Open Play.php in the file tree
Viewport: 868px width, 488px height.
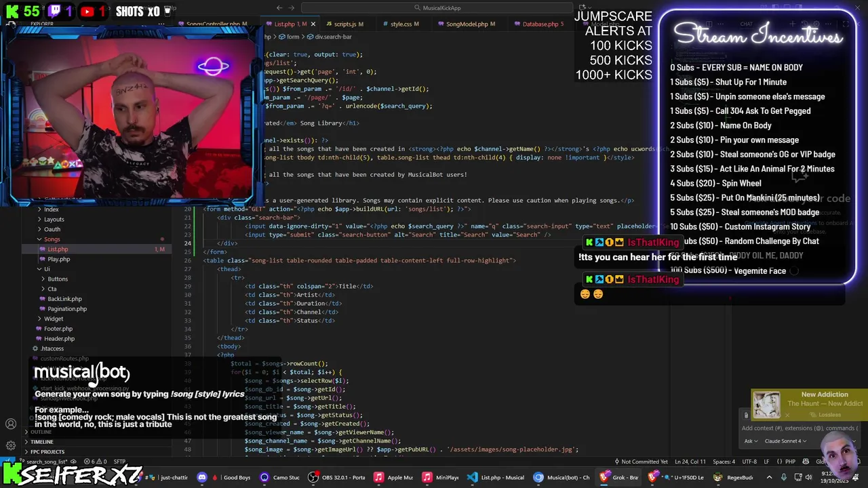coord(58,259)
